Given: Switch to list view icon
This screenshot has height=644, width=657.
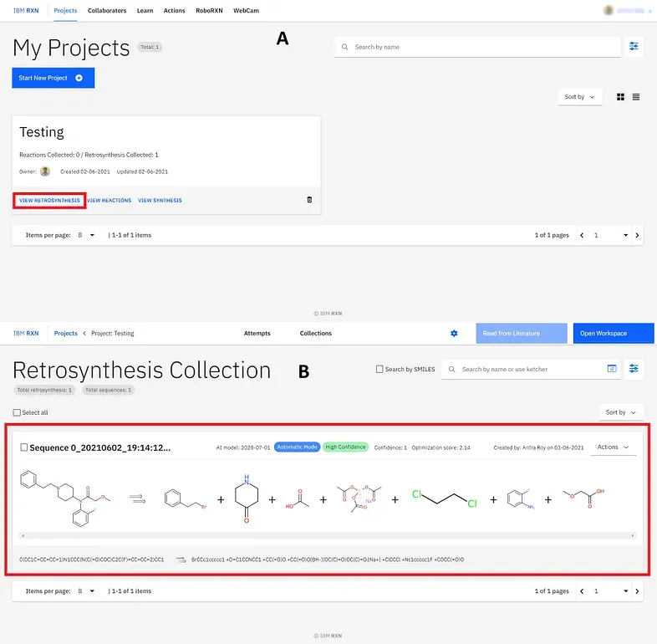Looking at the screenshot, I should (636, 97).
